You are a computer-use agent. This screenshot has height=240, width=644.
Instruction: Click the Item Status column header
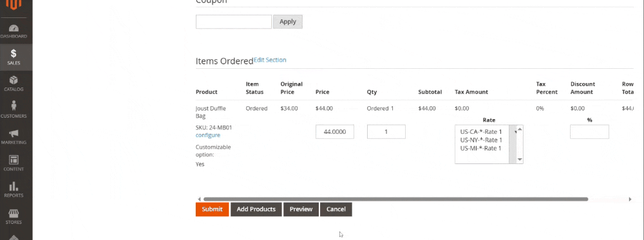click(254, 88)
